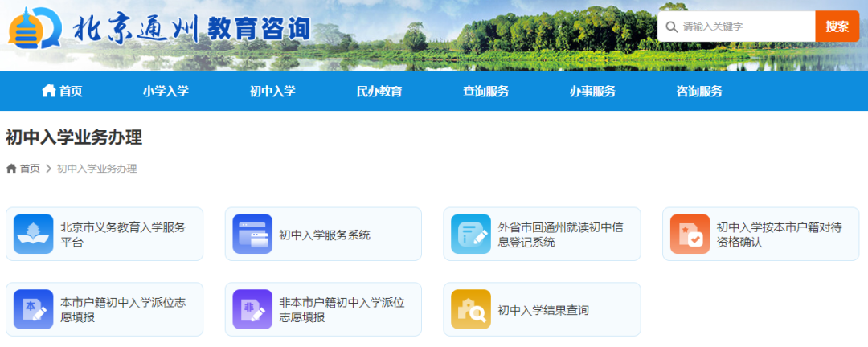Viewport: 868px width, 347px height.
Task: Open the 小学入学 menu
Action: click(166, 92)
